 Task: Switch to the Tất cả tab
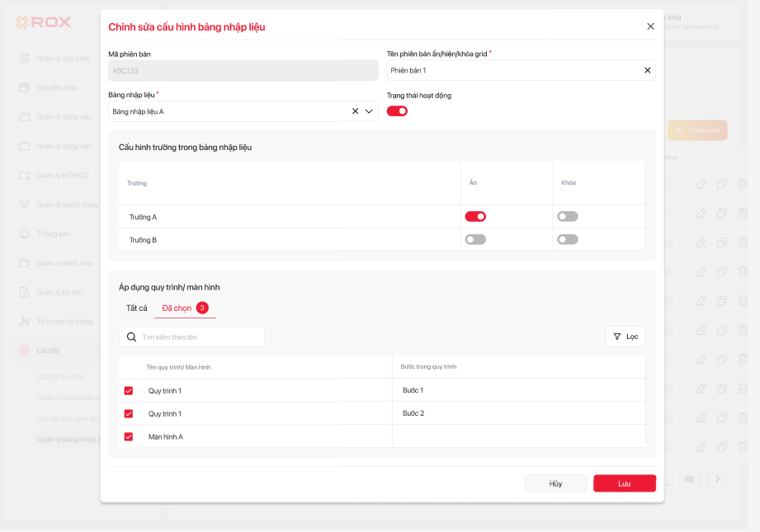[x=137, y=308]
